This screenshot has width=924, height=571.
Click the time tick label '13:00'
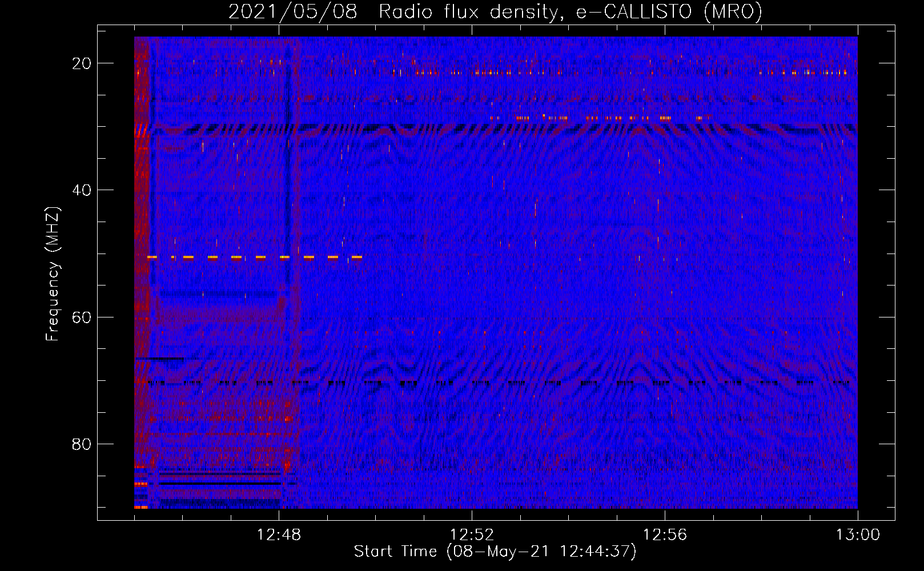coord(858,535)
